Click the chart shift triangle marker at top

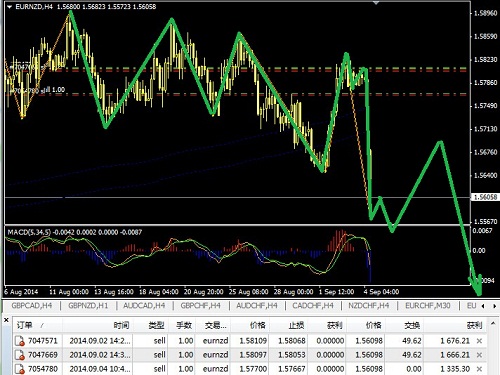pyautogui.click(x=376, y=3)
